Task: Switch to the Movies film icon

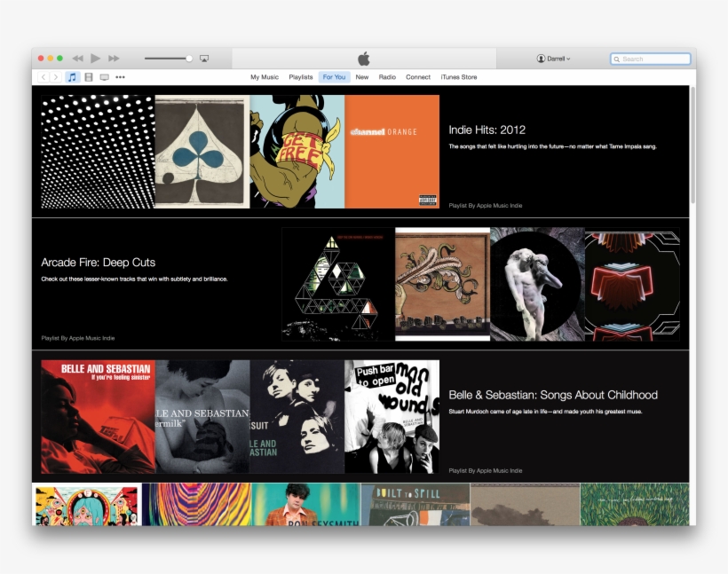Action: (x=89, y=77)
